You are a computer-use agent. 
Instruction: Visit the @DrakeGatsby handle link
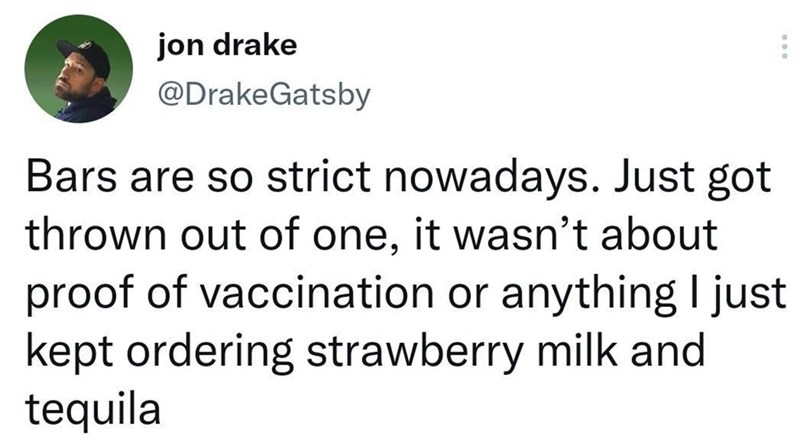(264, 96)
